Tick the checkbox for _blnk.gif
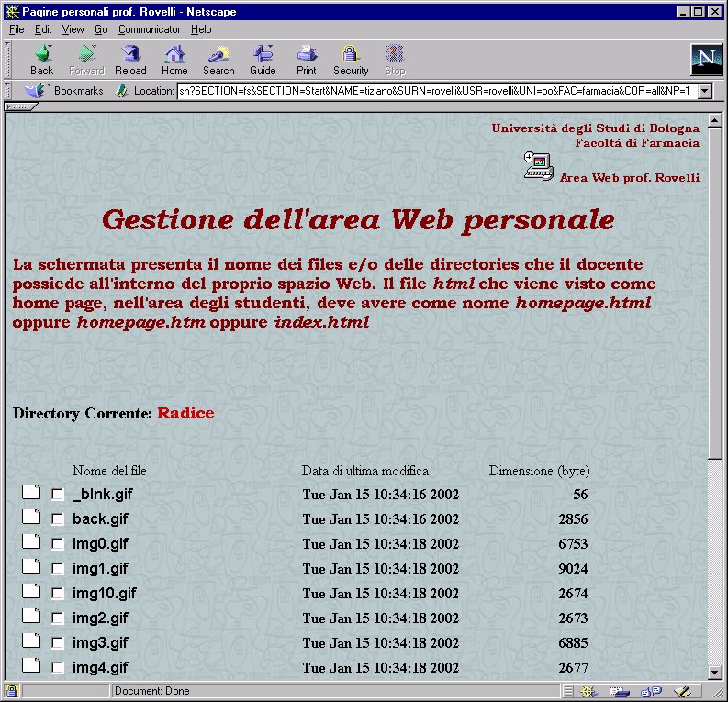This screenshot has width=728, height=702. pos(57,495)
